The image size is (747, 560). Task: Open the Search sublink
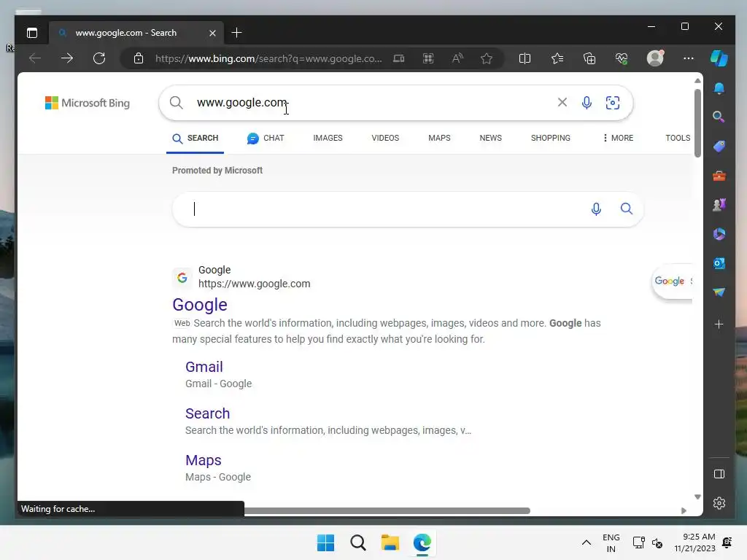[x=208, y=414]
